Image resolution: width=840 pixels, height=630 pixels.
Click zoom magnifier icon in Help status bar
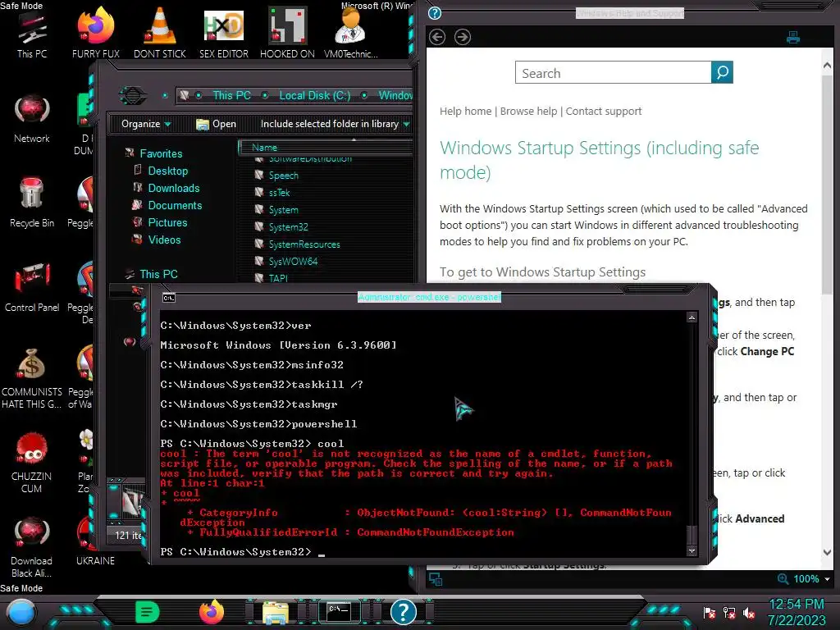[x=783, y=579]
